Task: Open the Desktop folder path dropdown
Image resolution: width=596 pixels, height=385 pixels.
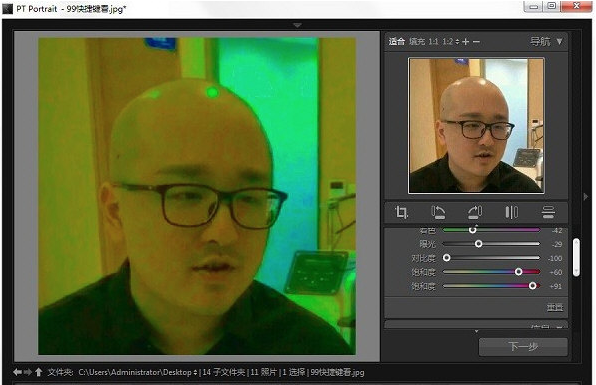Action: [195, 372]
